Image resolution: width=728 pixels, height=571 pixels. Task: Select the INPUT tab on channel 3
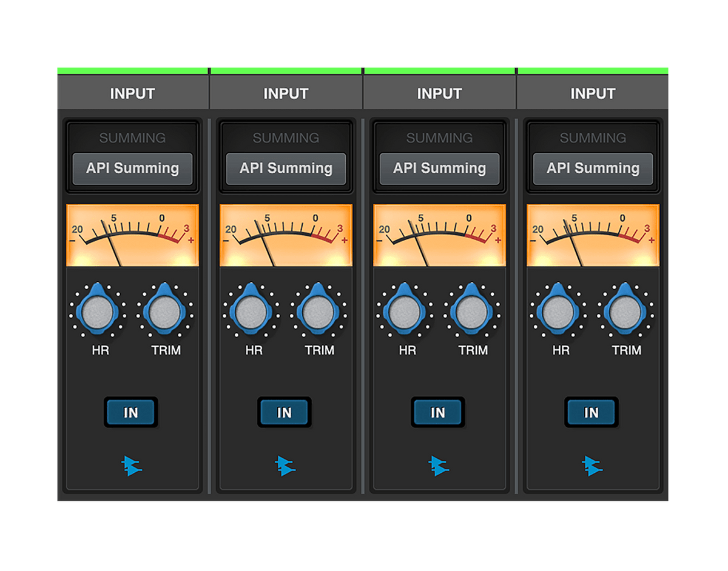[439, 93]
